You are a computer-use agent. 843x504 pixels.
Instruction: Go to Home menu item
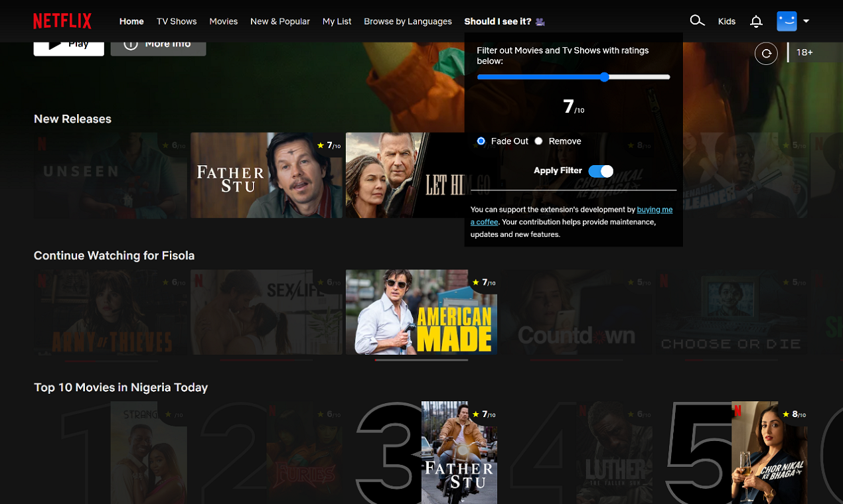131,21
